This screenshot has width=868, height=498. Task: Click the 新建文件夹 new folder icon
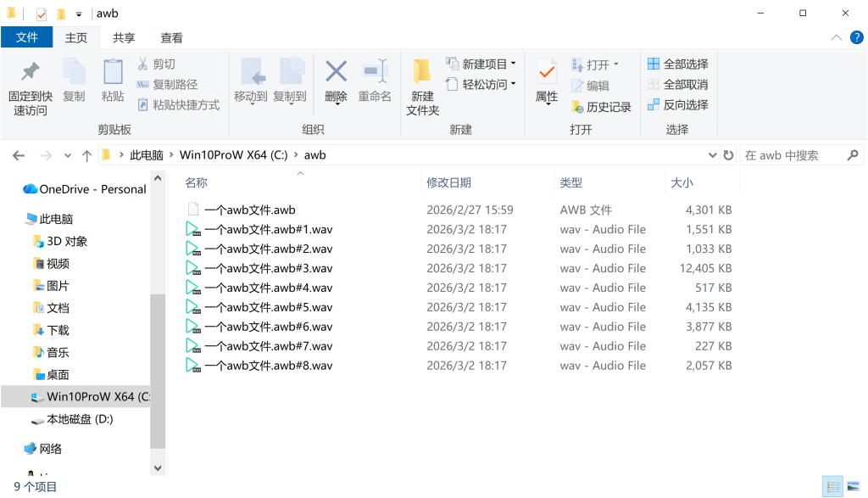click(422, 71)
